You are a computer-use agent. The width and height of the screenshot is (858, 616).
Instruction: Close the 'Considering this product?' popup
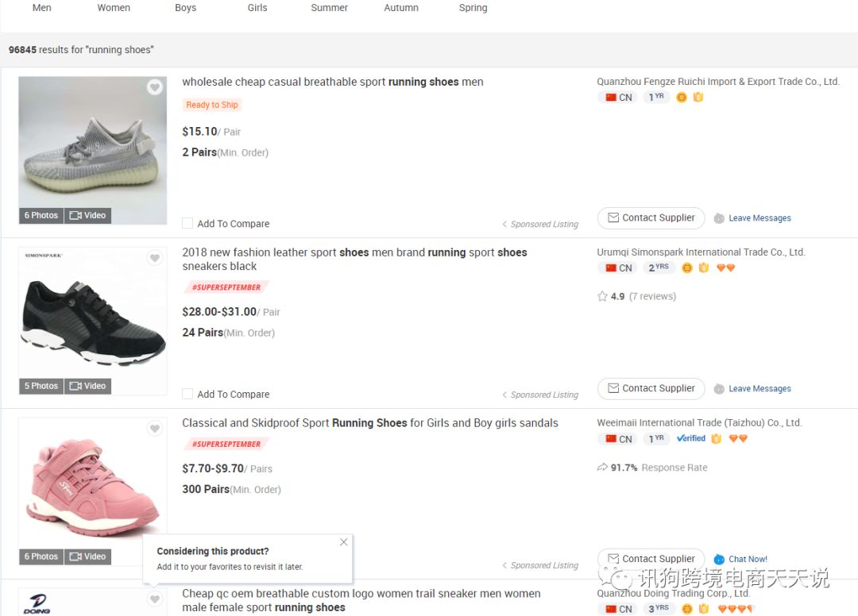(x=343, y=542)
